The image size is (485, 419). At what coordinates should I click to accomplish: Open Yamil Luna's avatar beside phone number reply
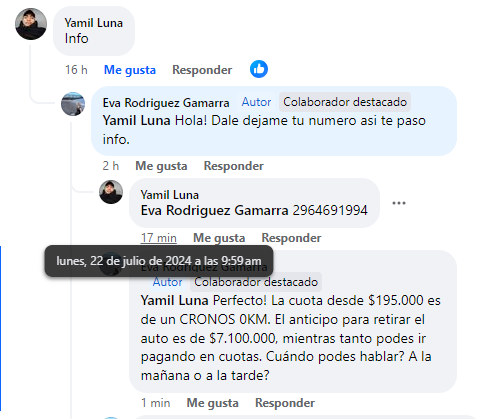111,192
